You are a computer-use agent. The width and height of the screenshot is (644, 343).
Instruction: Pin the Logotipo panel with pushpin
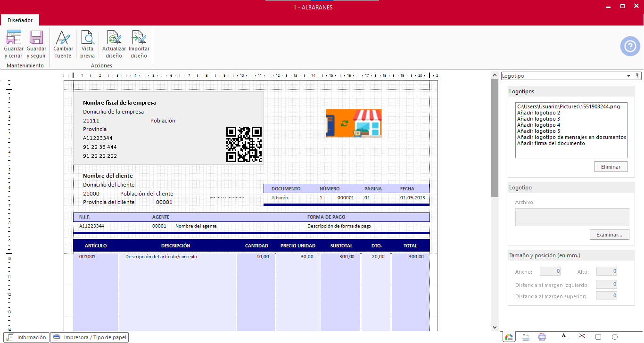[638, 75]
